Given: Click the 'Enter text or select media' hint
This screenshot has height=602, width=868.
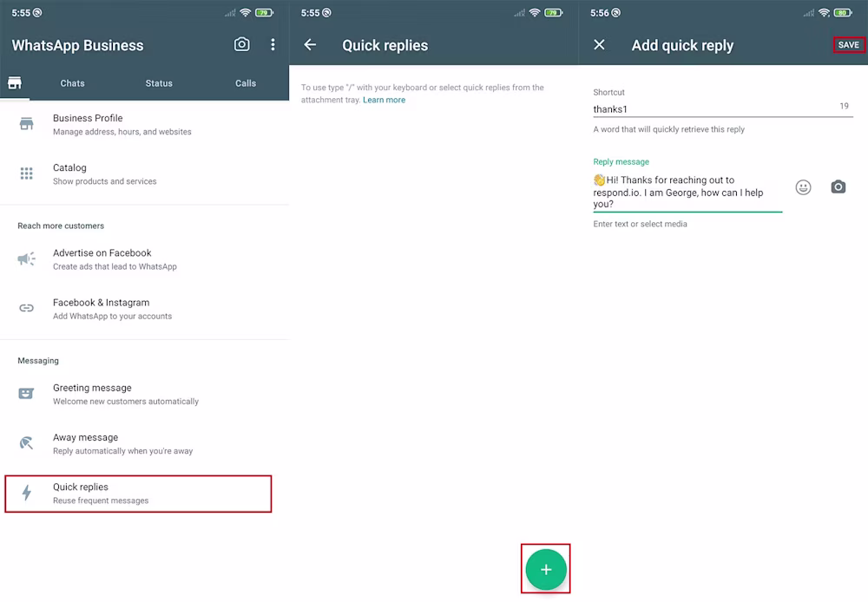Looking at the screenshot, I should (640, 224).
